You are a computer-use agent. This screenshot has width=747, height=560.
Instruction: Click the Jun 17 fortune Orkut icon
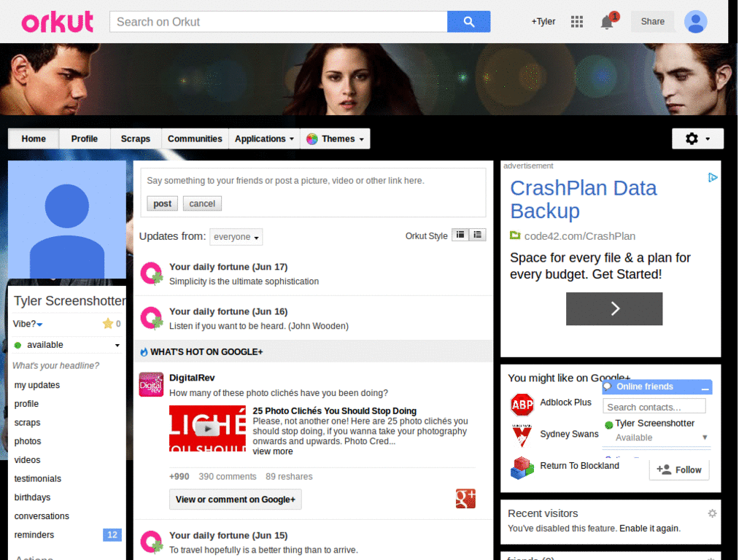pos(152,274)
